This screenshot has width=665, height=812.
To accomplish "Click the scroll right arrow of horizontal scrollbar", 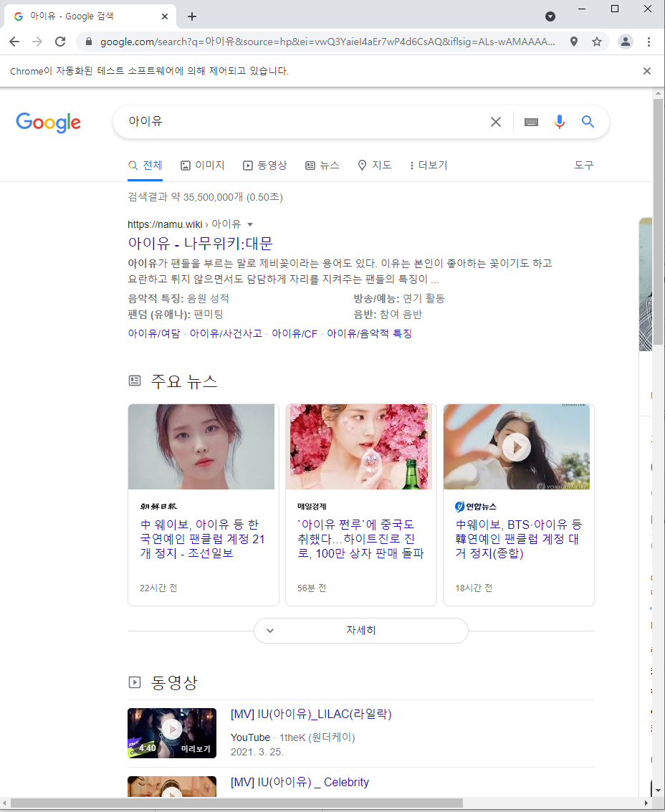I will pos(646,803).
